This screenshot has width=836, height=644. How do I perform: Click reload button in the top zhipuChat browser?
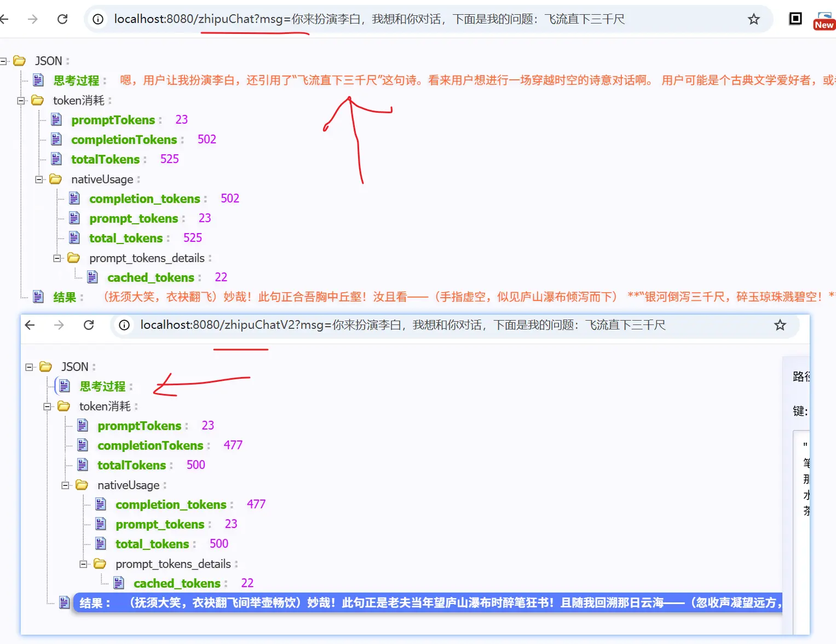tap(62, 19)
